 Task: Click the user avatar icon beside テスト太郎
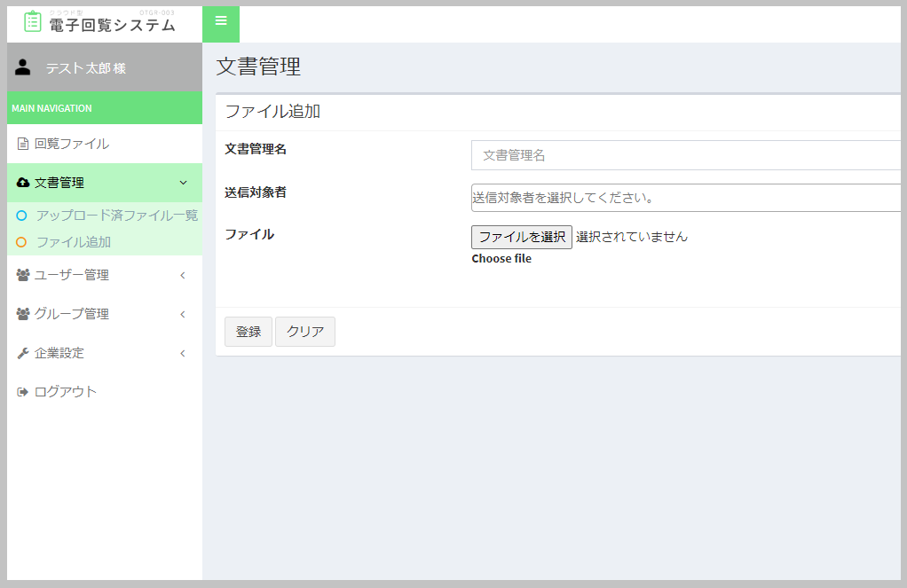[23, 67]
